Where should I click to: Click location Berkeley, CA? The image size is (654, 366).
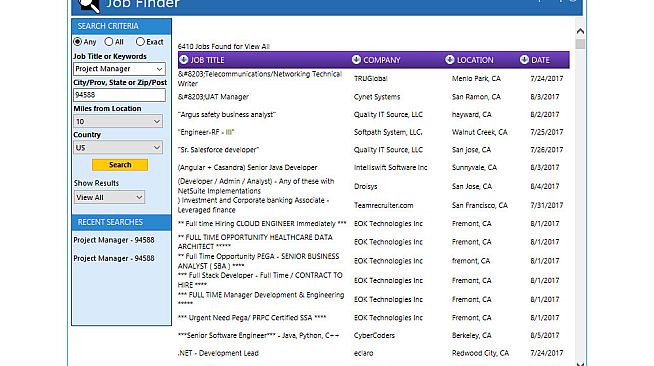point(472,336)
